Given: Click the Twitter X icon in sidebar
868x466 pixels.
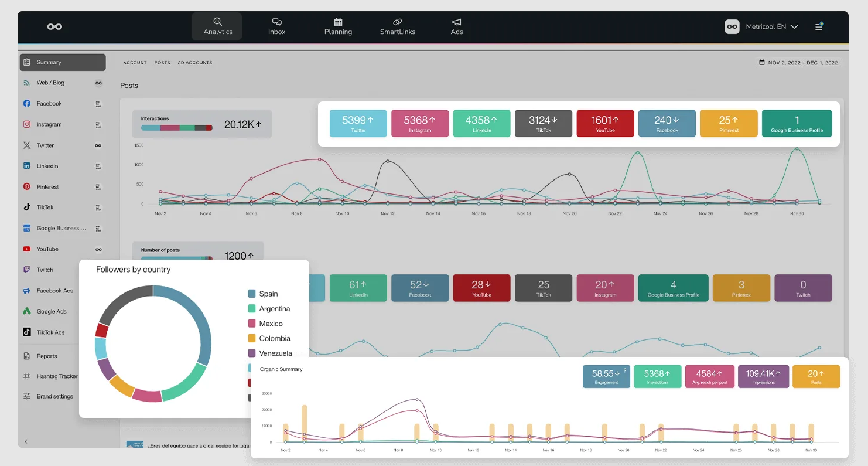Looking at the screenshot, I should [x=27, y=145].
